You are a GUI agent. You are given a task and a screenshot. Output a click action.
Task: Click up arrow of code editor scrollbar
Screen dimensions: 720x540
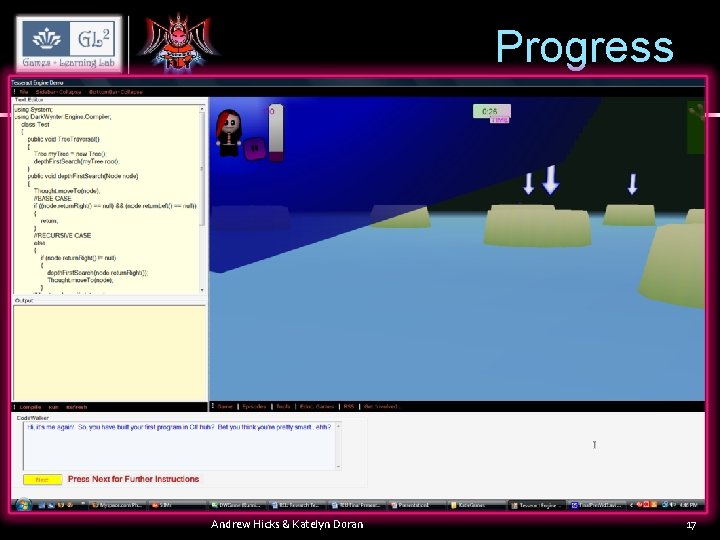(x=202, y=109)
